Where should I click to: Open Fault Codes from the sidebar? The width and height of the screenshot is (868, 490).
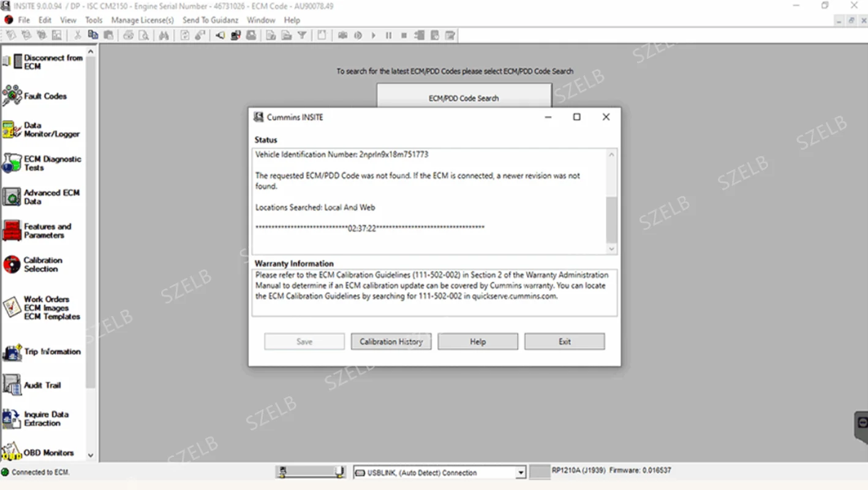[x=34, y=96]
